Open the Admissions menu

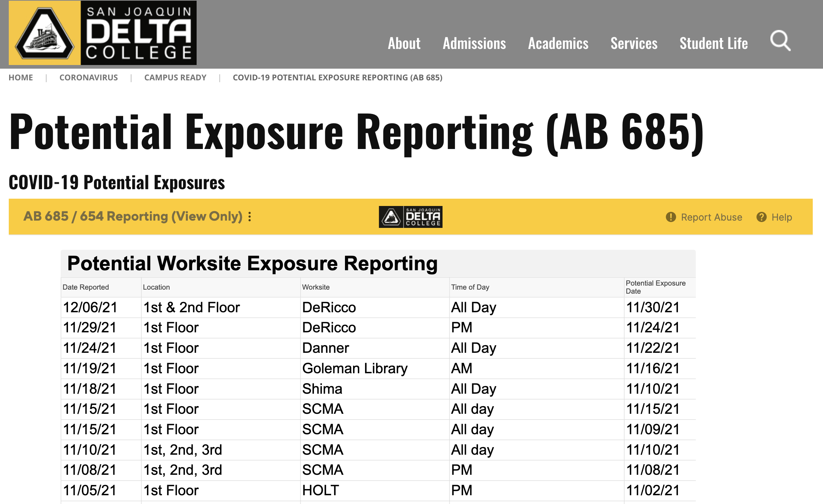point(474,43)
